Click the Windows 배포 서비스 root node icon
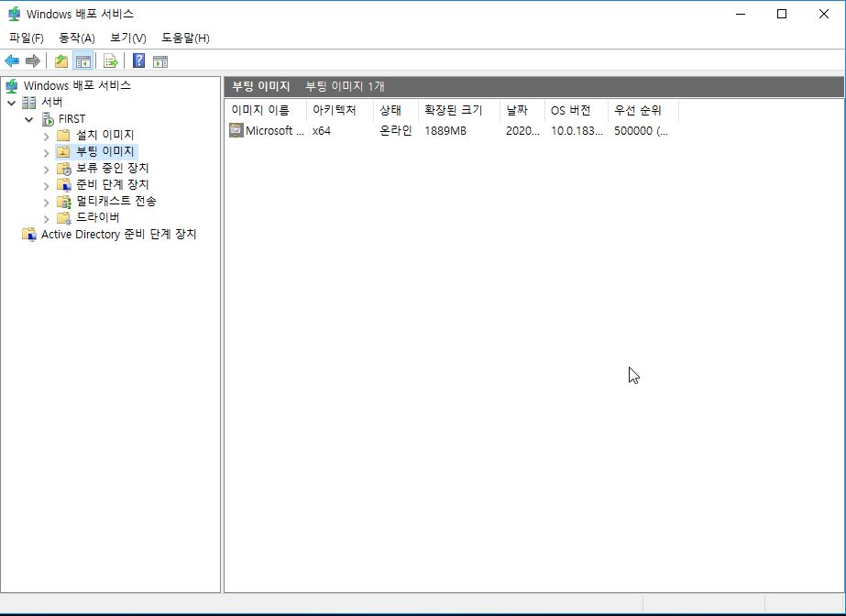Viewport: 846px width, 616px height. 11,86
